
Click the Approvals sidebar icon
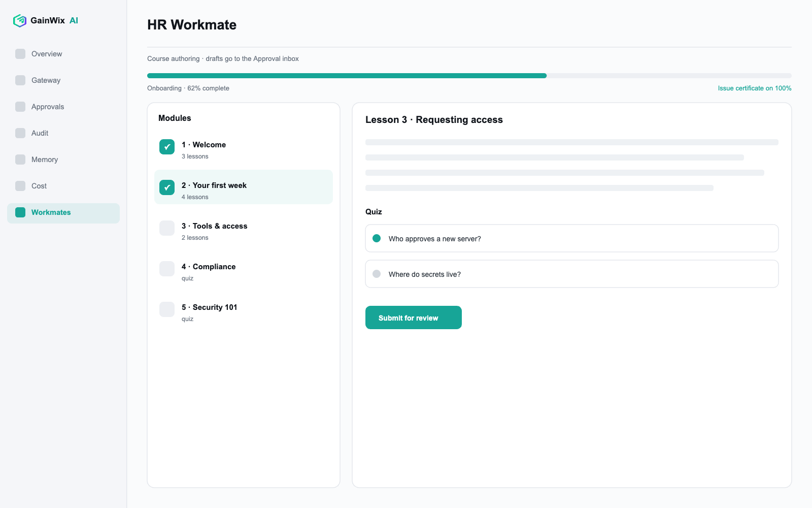click(x=20, y=107)
